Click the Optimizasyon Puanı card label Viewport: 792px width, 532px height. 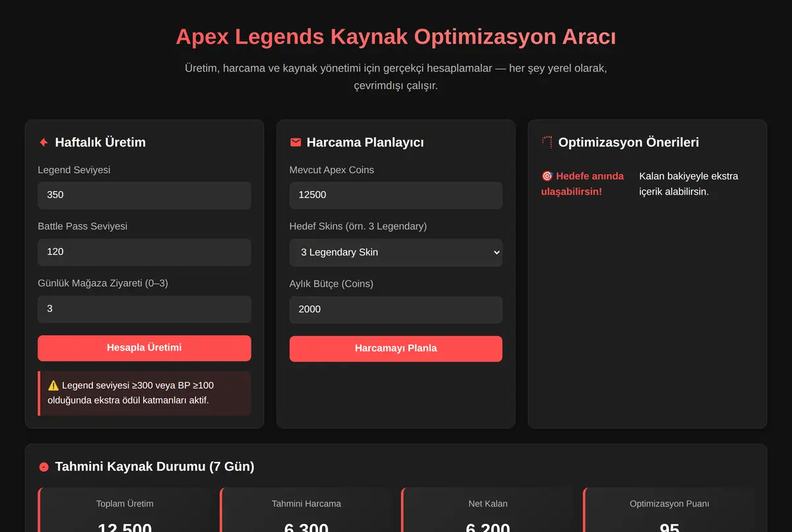click(669, 504)
